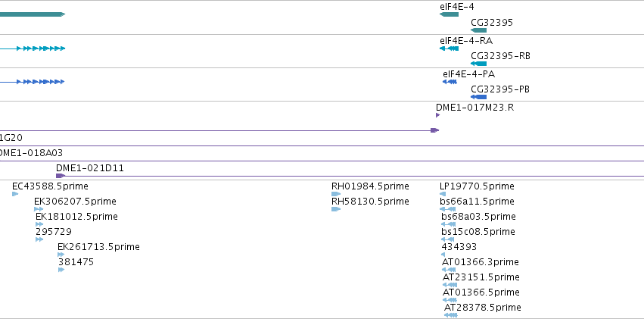Select the CG32395-RB transcript glyph

point(478,64)
